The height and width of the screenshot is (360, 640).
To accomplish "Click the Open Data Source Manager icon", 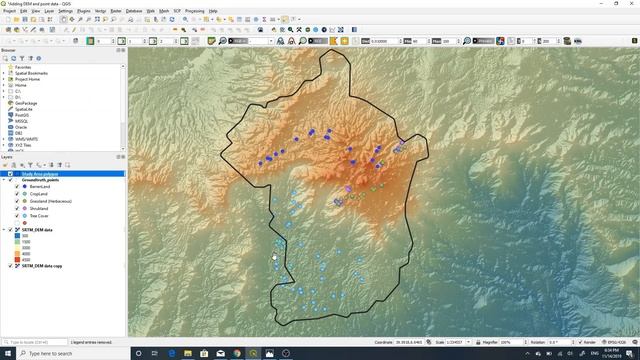I will tap(8, 30).
